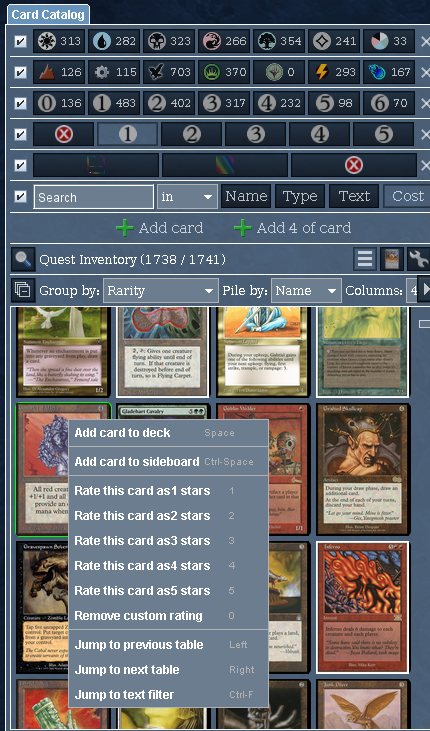This screenshot has height=731, width=430.
Task: Click the Search text field
Action: coord(93,197)
